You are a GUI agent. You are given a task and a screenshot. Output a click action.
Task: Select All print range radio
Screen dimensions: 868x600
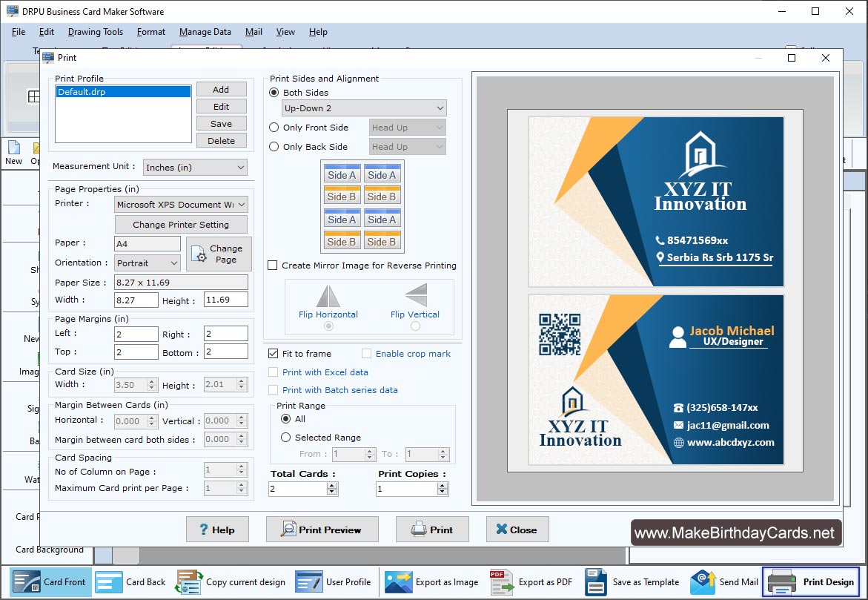click(285, 419)
